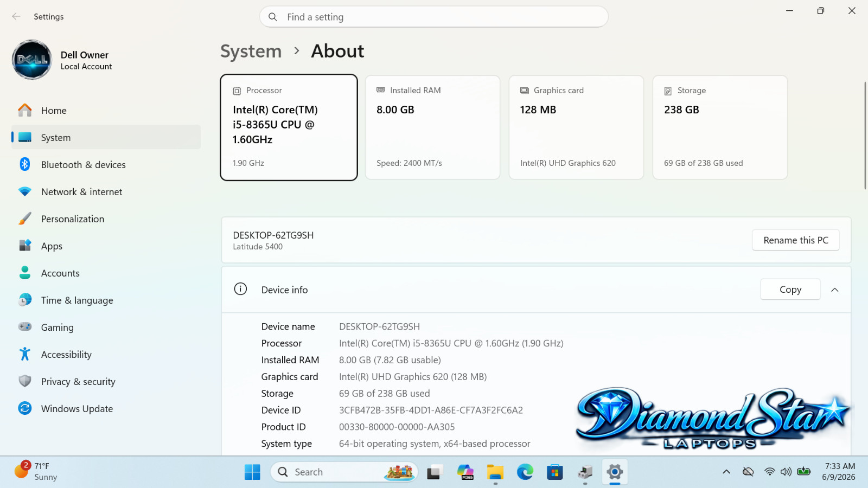The image size is (868, 488).
Task: Select Personalization in the sidebar
Action: 106,219
